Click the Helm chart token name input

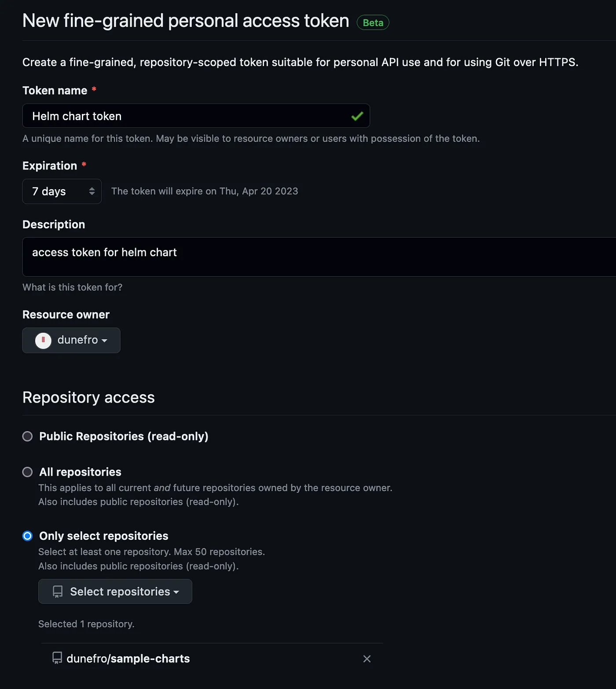196,116
